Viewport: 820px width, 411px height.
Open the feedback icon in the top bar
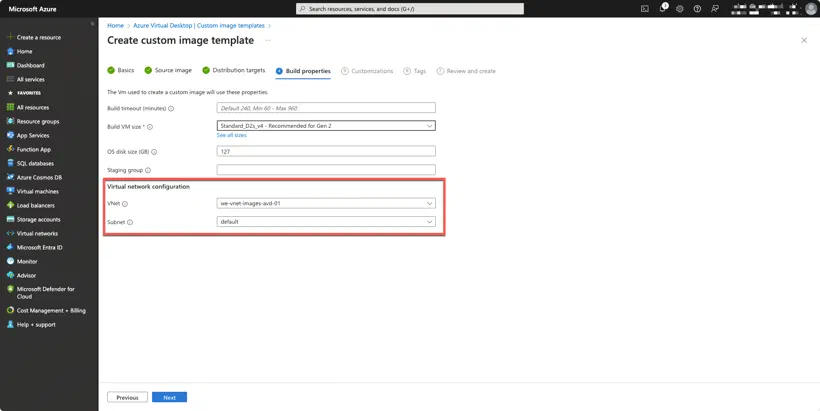click(x=714, y=9)
